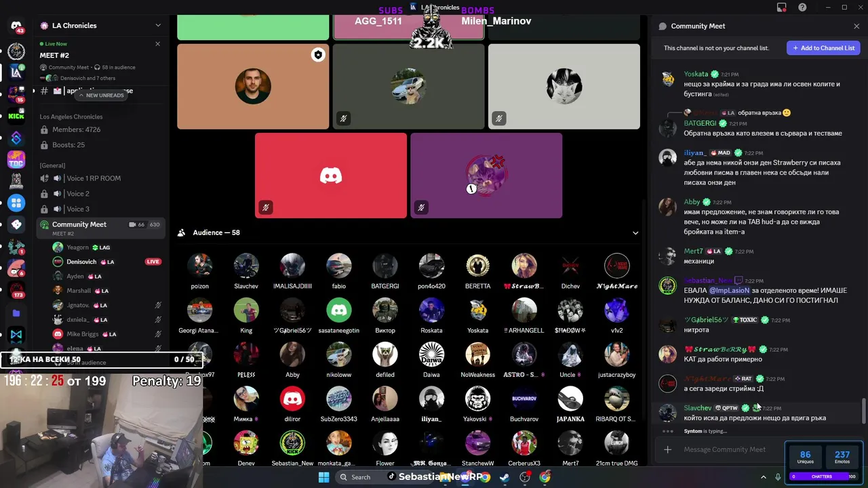
Task: Select Yeagorn in speakers list
Action: coord(107,247)
